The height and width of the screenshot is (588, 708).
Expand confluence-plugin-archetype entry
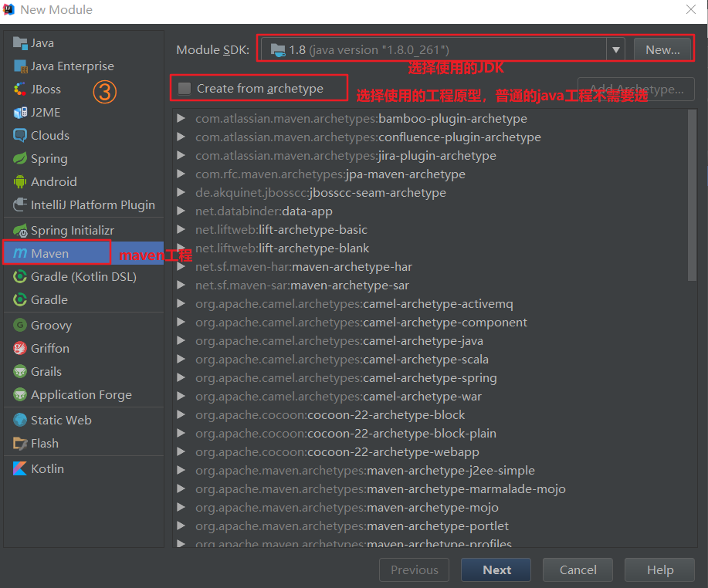tap(181, 137)
